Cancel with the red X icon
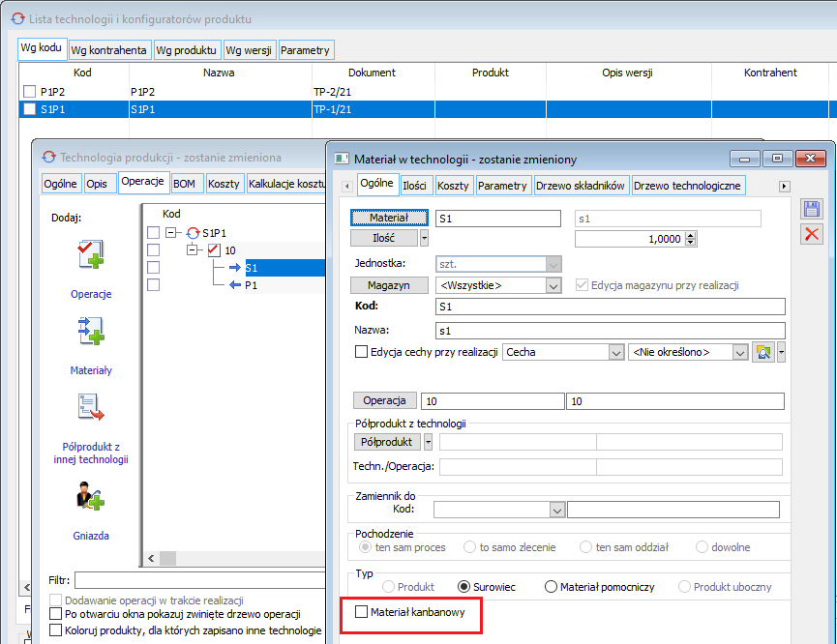Image resolution: width=837 pixels, height=644 pixels. click(812, 234)
